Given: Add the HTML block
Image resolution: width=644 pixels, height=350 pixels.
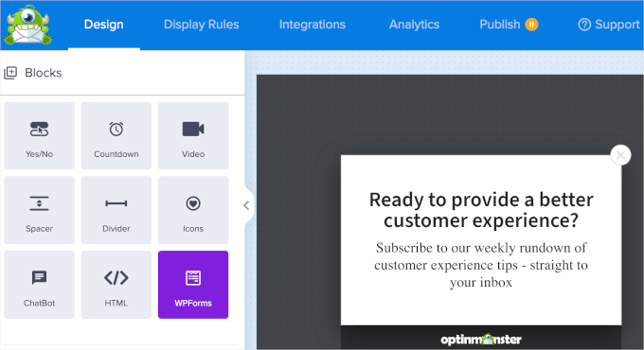Looking at the screenshot, I should click(x=116, y=285).
